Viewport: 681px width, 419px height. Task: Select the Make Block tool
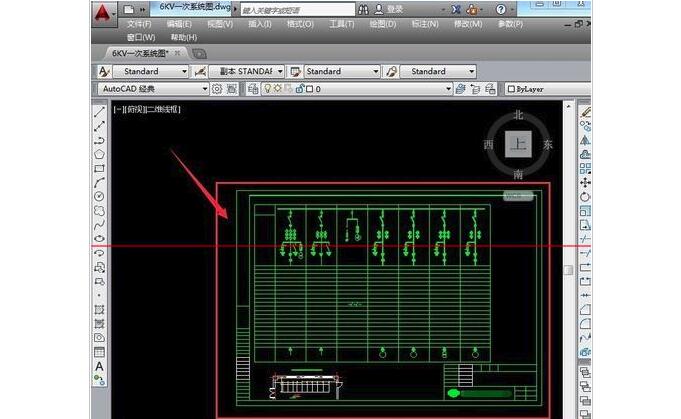point(99,281)
